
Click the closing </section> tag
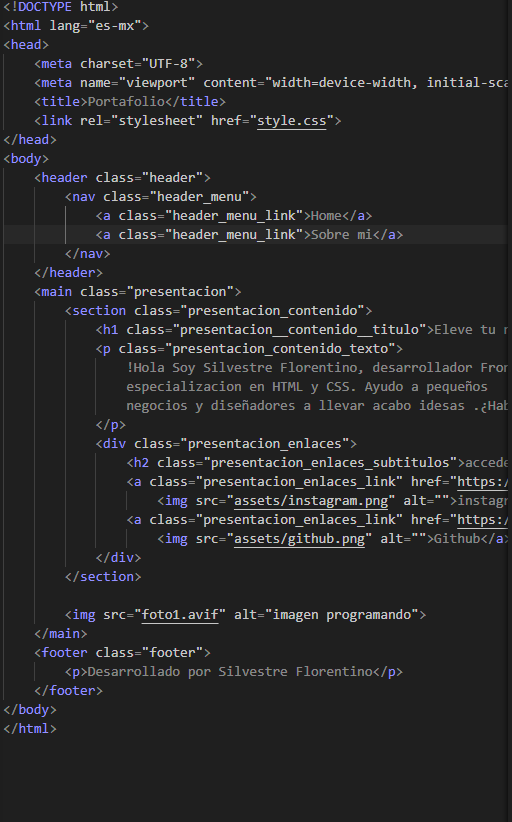(103, 577)
